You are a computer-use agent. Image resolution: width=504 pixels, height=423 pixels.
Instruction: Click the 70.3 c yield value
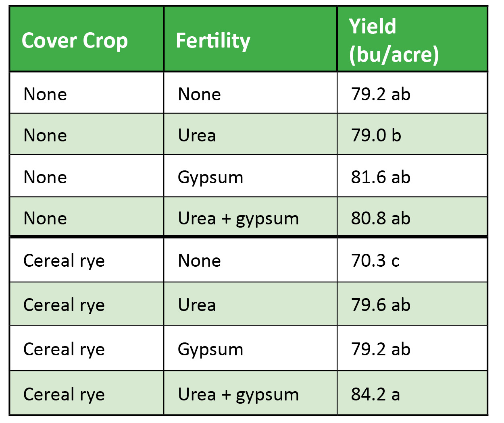point(375,261)
